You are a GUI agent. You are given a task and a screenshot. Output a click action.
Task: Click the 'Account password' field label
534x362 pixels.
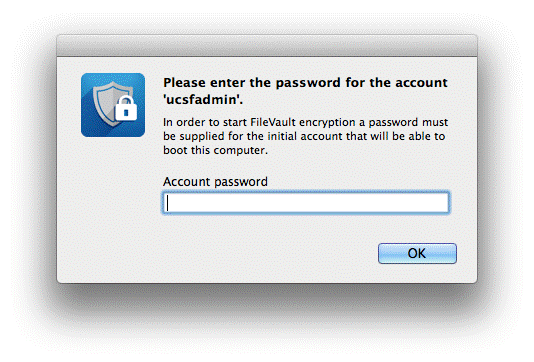[215, 182]
